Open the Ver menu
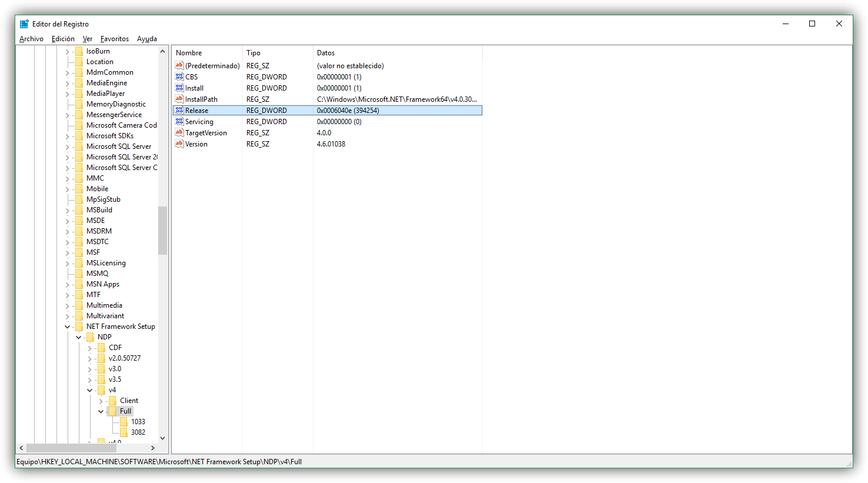The width and height of the screenshot is (868, 483). (x=88, y=39)
